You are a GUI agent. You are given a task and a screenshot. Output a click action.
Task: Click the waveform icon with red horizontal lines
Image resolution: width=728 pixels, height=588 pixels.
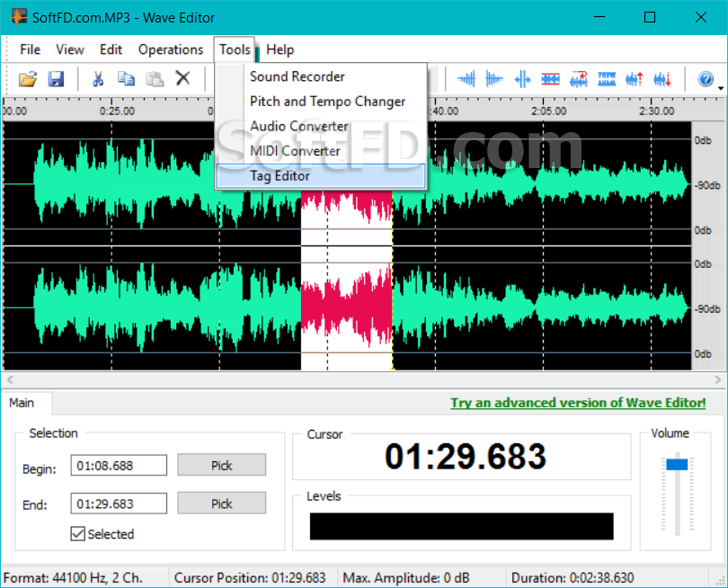coord(551,79)
